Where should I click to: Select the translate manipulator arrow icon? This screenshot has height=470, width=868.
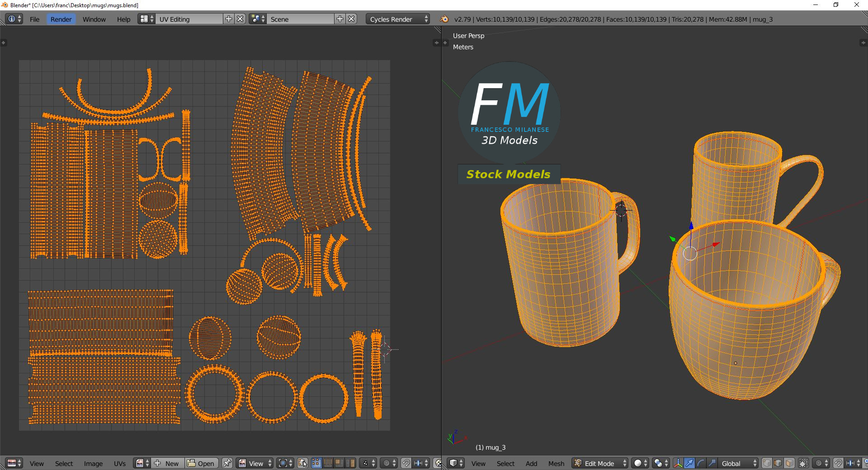(689, 463)
